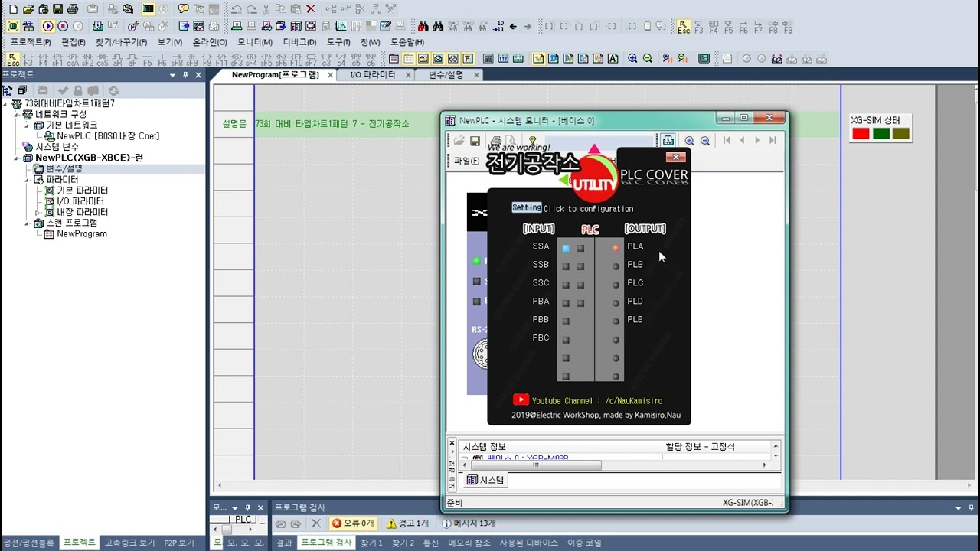Click the red binoculars Find icon

[423, 26]
